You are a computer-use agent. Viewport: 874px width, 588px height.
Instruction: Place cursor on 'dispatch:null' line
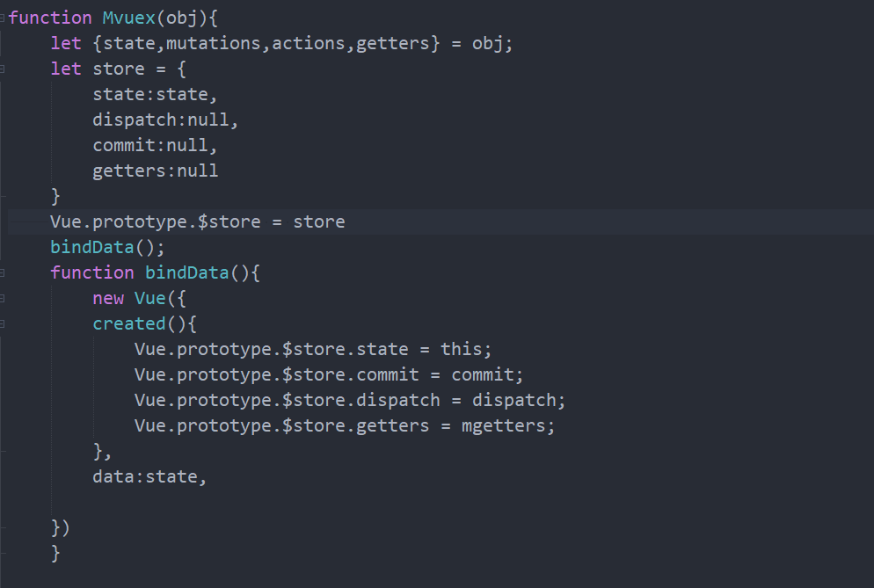point(165,120)
